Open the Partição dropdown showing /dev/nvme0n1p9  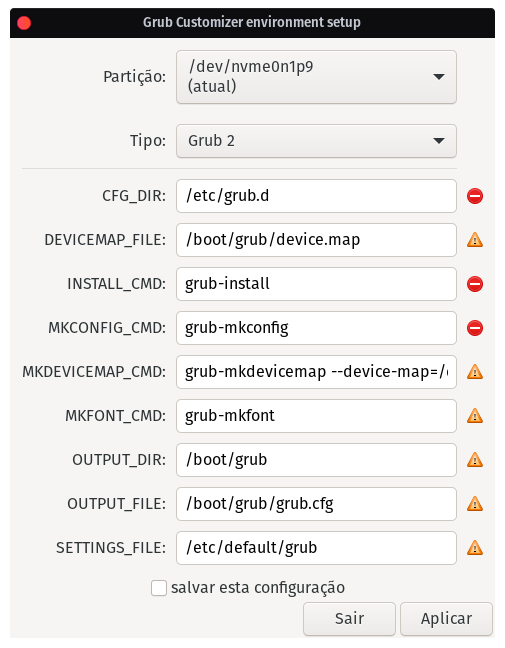[316, 77]
